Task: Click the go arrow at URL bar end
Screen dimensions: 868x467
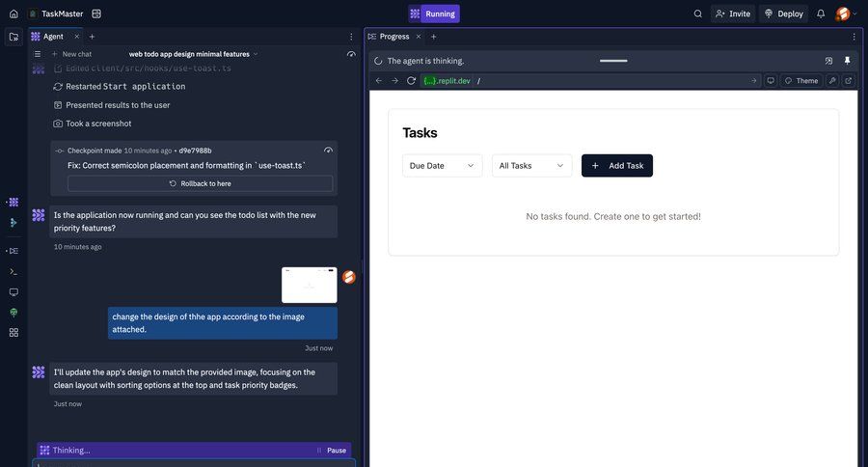Action: pyautogui.click(x=753, y=81)
